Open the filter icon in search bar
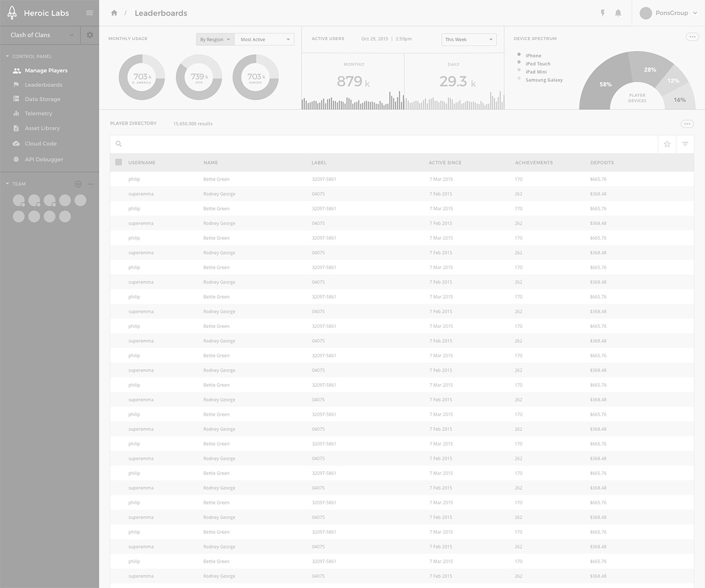This screenshot has height=588, width=705. pos(685,144)
